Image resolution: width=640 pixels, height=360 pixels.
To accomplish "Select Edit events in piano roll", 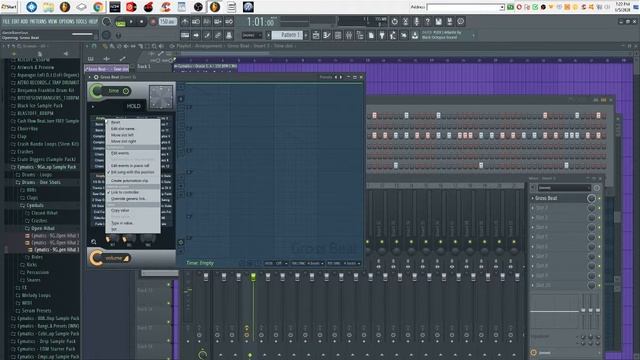I will pyautogui.click(x=133, y=166).
